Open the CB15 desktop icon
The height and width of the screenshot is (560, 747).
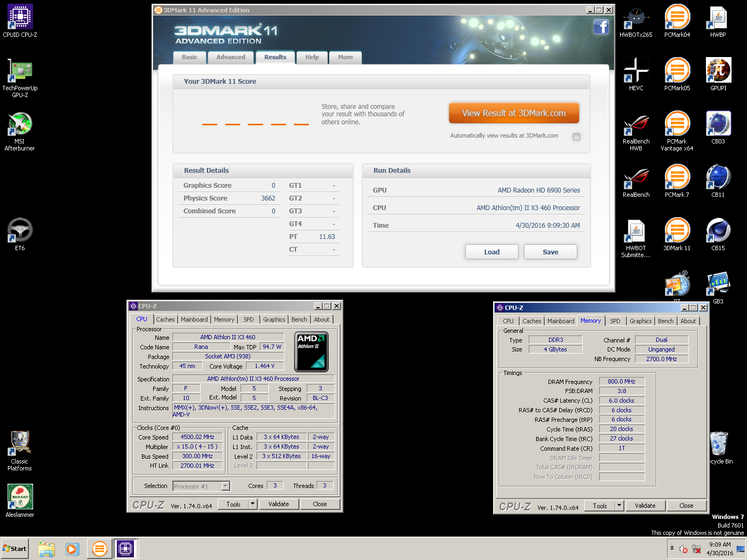(718, 234)
